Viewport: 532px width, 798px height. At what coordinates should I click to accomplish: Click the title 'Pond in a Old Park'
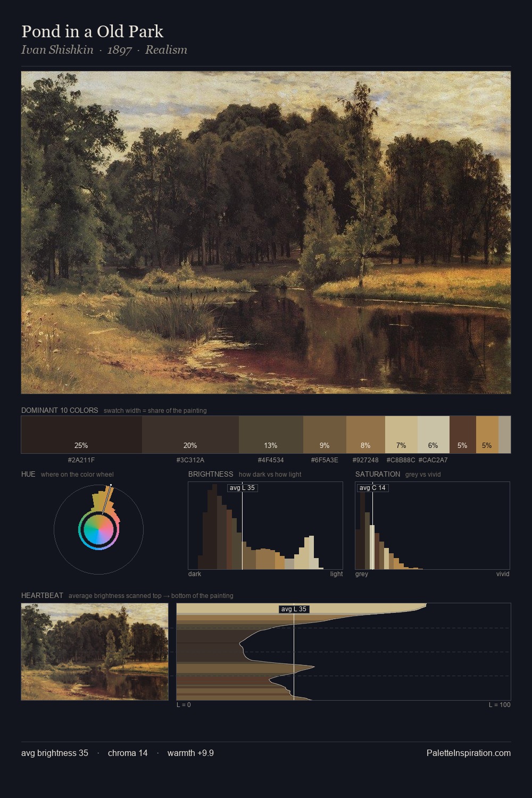(93, 31)
